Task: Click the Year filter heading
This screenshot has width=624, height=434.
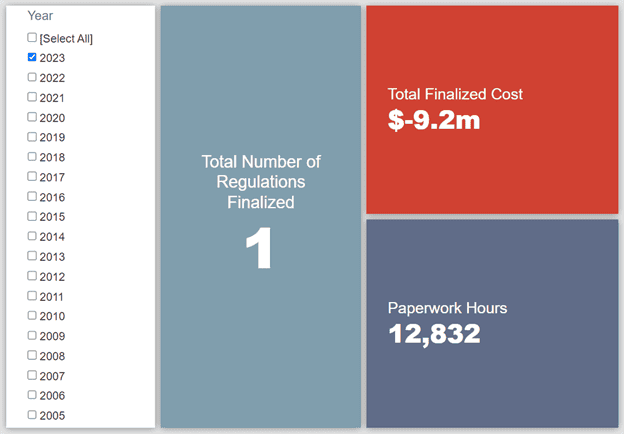Action: 40,16
